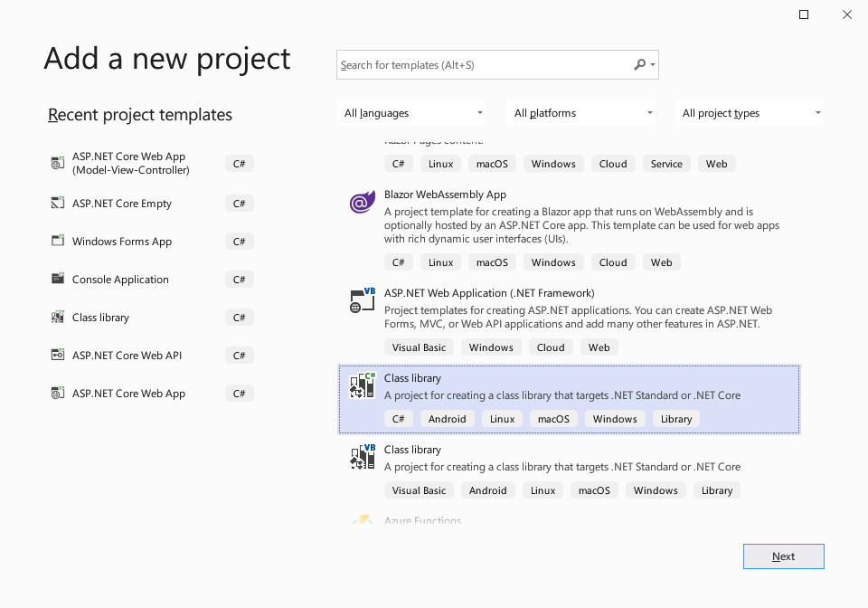
Task: Click the VB ASP.NET Web Application template icon
Action: 362,300
